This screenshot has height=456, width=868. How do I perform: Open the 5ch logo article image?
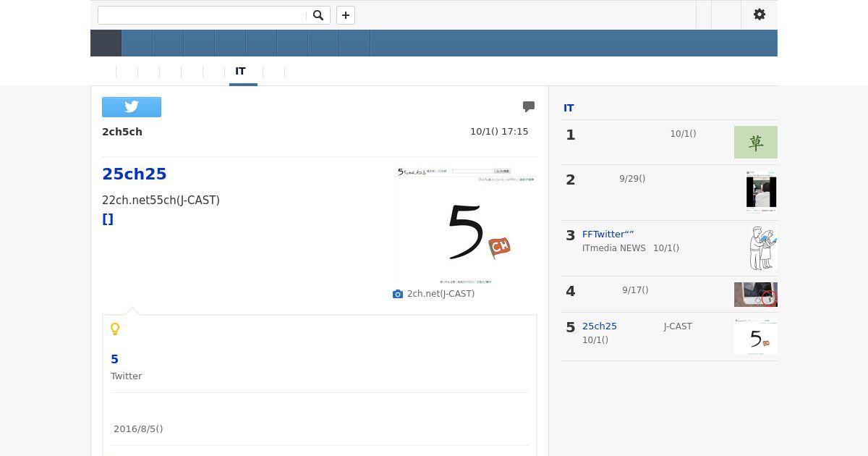point(465,226)
